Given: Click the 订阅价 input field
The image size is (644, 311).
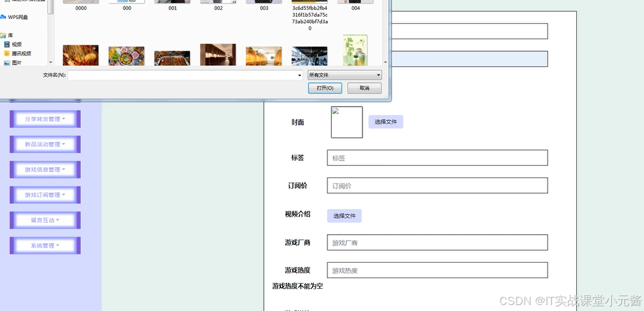Looking at the screenshot, I should (437, 185).
